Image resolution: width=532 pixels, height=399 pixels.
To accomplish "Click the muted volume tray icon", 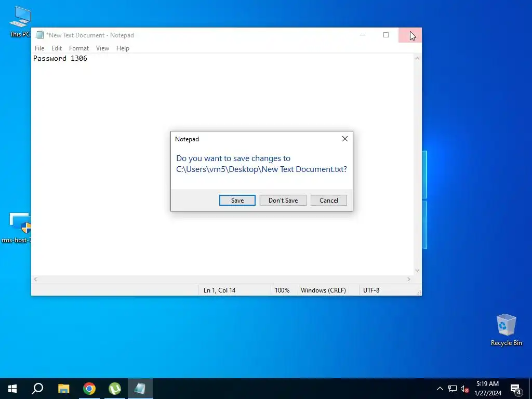I will 464,389.
